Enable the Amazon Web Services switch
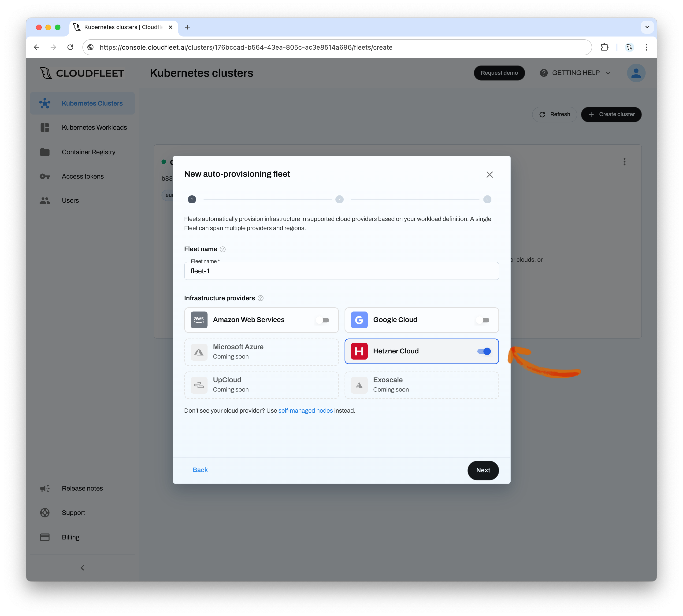The height and width of the screenshot is (616, 683). click(322, 320)
